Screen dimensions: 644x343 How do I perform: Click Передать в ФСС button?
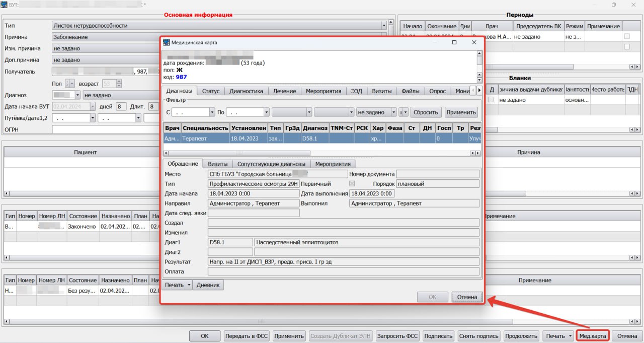[248, 336]
